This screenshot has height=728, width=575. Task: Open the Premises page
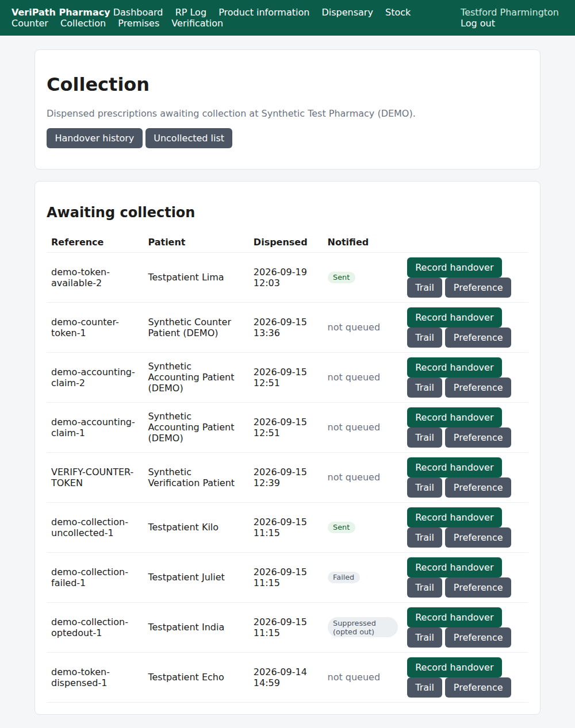(139, 23)
